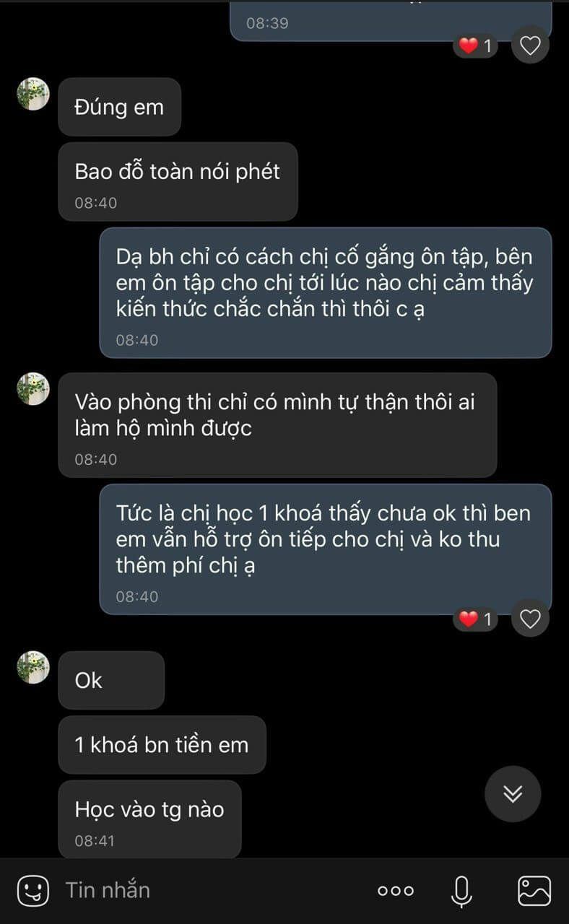Select the 'Học vào tg nào' message

[149, 819]
